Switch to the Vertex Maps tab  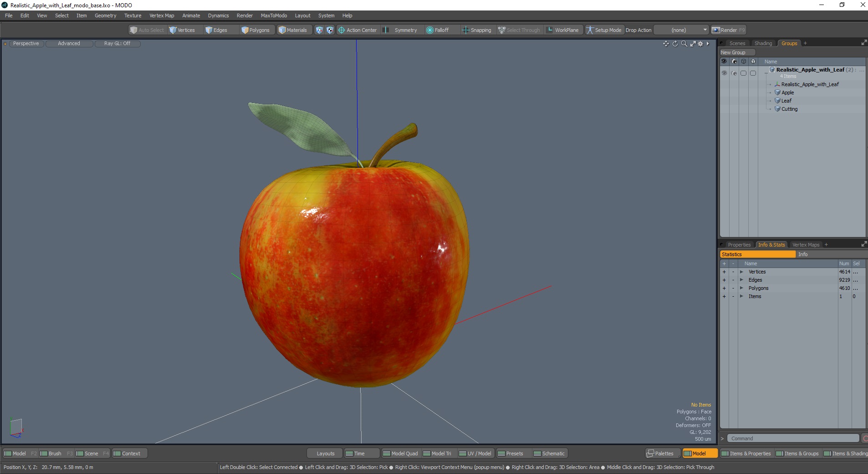click(x=806, y=245)
